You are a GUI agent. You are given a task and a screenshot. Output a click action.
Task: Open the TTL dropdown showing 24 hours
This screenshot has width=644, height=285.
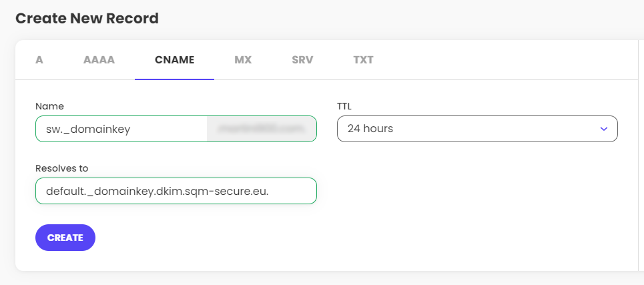467,129
